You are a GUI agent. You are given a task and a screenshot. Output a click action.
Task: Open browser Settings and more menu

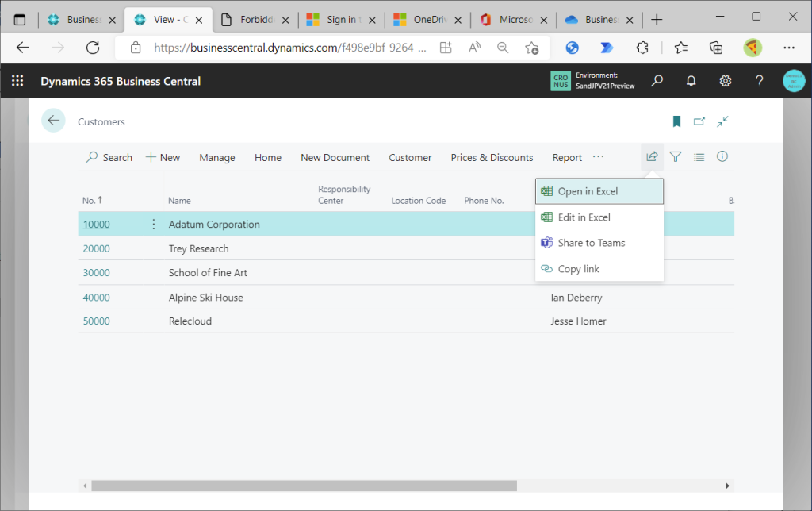coord(789,48)
